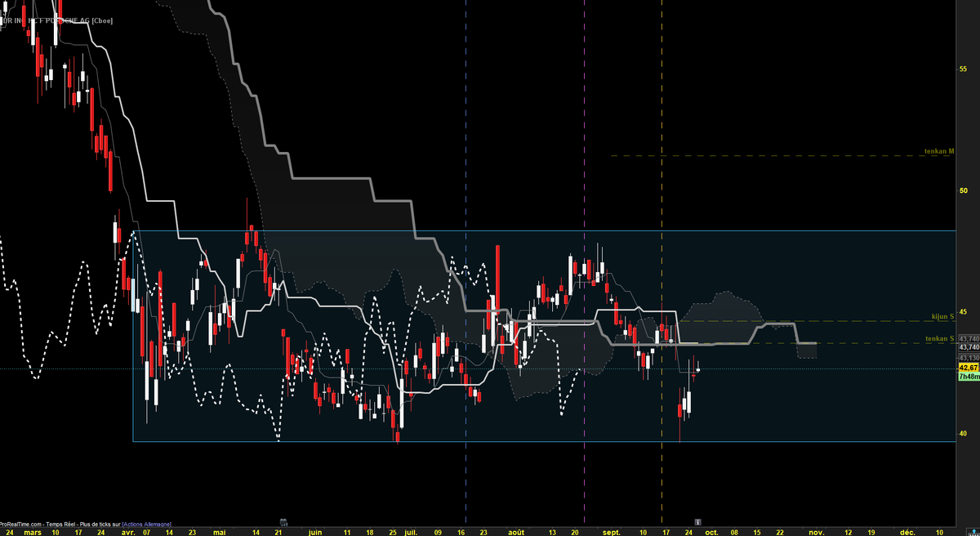The image size is (980, 536).
Task: Click the 43,130 price tag
Action: (x=969, y=358)
